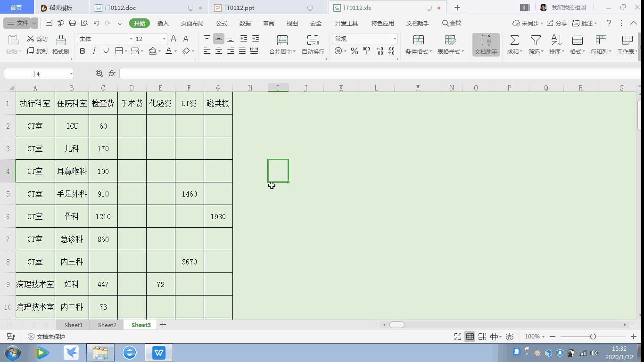Increase indent in the alignment group

coord(255,39)
